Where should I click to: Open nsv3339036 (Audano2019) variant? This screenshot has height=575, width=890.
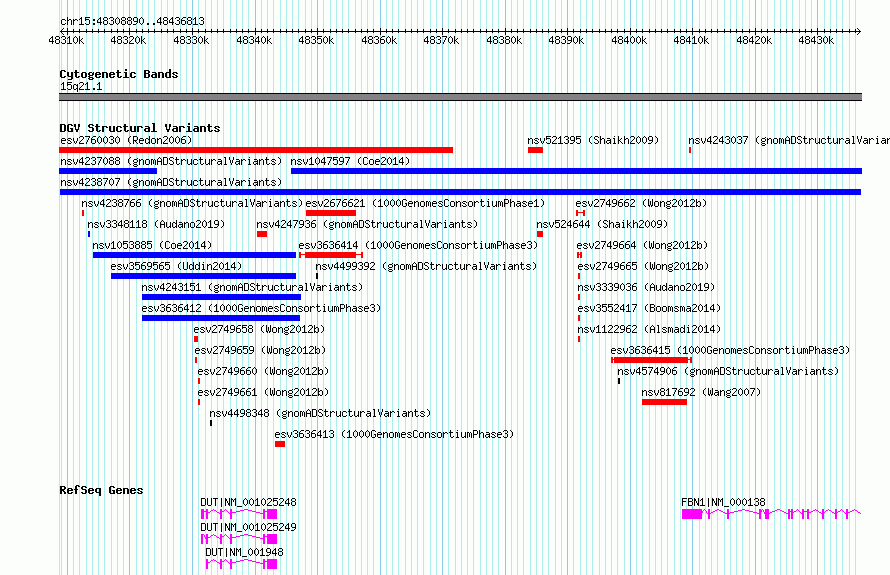tap(646, 287)
